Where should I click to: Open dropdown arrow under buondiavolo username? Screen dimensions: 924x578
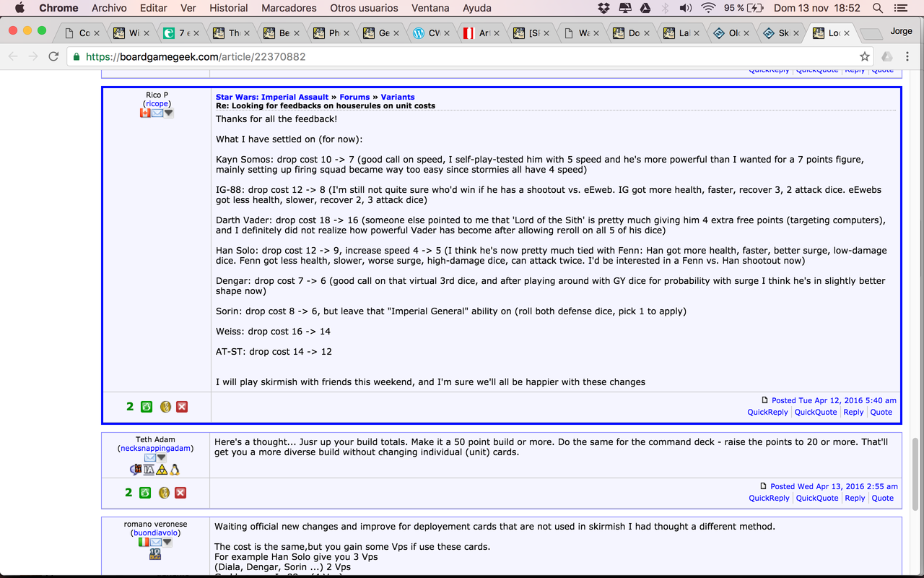167,543
